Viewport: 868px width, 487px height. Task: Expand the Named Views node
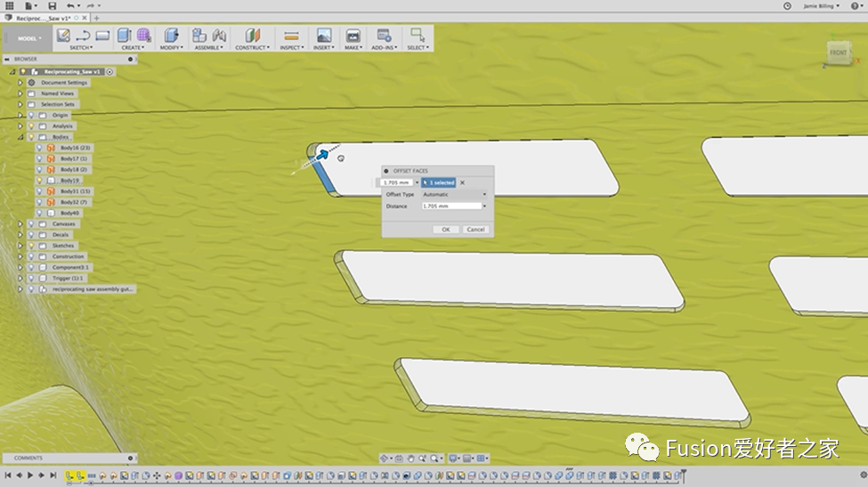point(20,93)
